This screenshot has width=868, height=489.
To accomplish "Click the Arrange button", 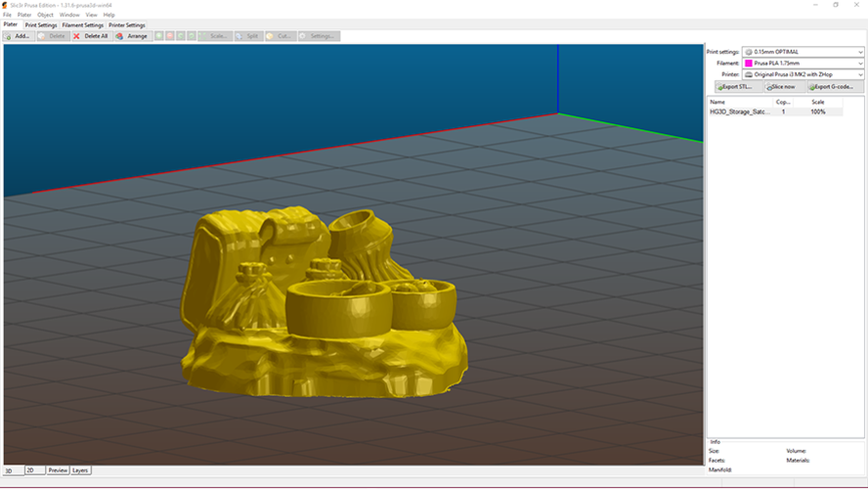I will tap(133, 36).
